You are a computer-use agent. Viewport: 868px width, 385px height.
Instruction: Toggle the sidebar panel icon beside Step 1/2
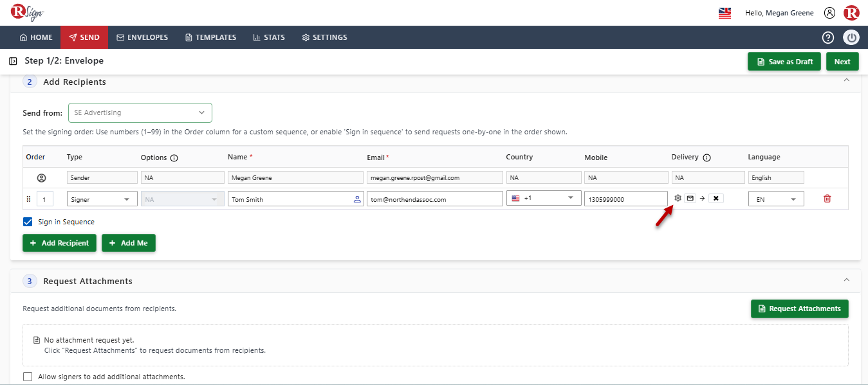[x=13, y=61]
